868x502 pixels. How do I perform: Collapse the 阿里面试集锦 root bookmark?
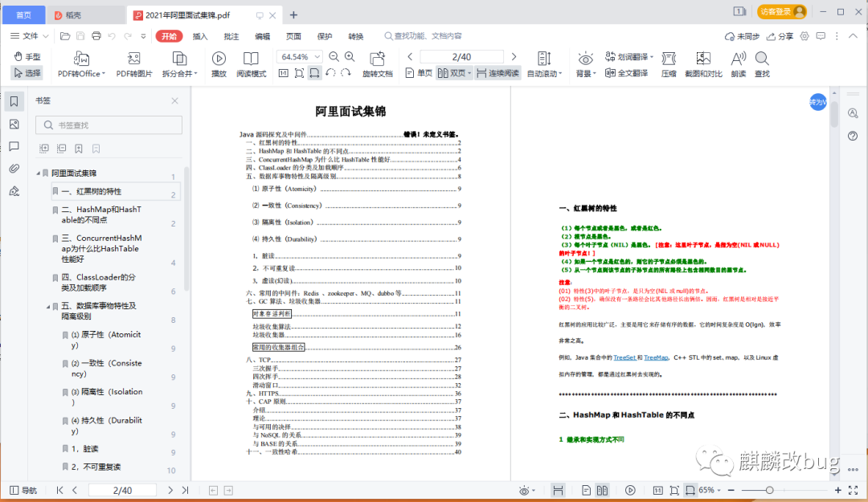(39, 173)
